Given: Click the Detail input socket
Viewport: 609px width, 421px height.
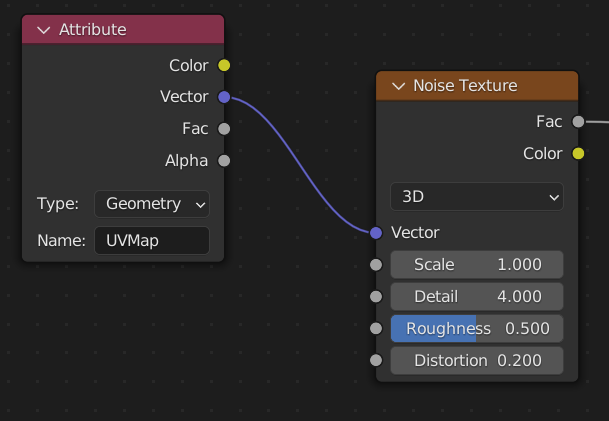Looking at the screenshot, I should 376,297.
